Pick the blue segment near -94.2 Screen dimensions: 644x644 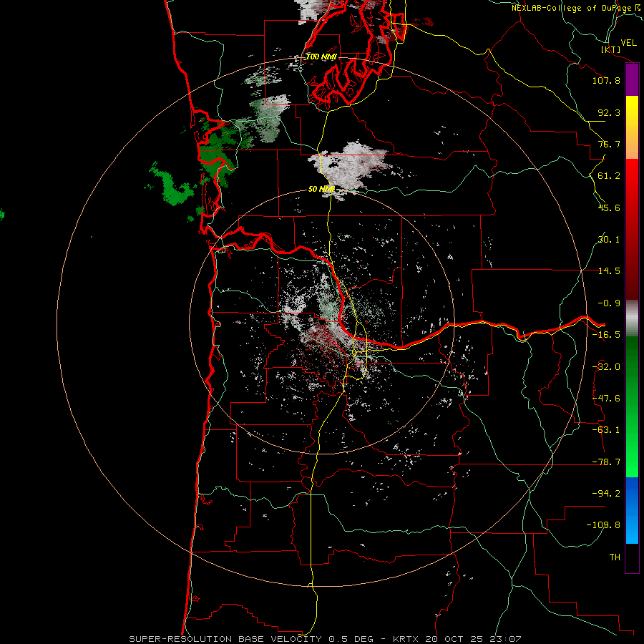point(632,494)
